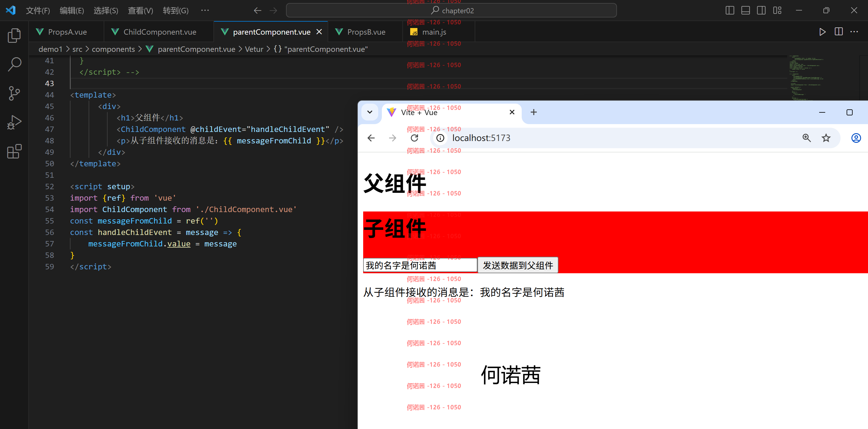The height and width of the screenshot is (429, 868).
Task: Click Vetur in the breadcrumb
Action: 254,49
